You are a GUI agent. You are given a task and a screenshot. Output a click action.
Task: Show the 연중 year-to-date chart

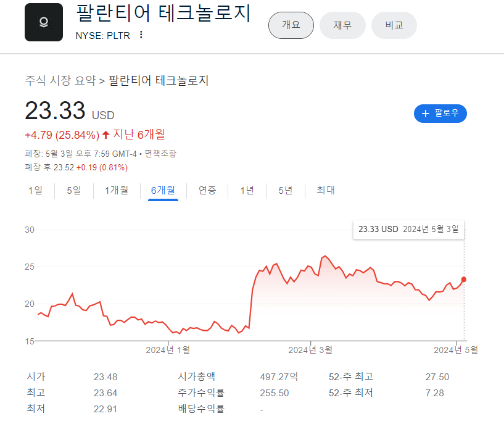pos(207,190)
